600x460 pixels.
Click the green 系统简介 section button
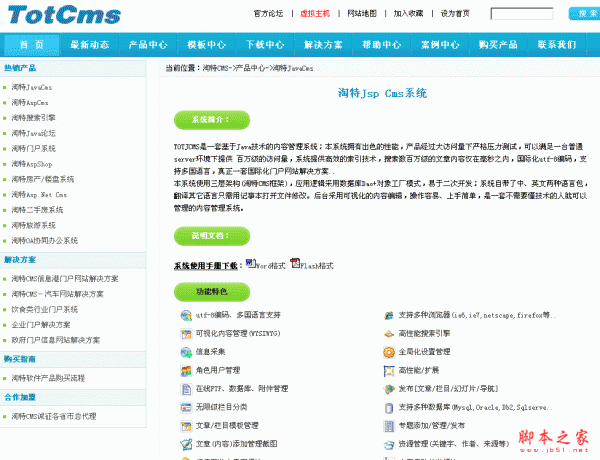[212, 120]
